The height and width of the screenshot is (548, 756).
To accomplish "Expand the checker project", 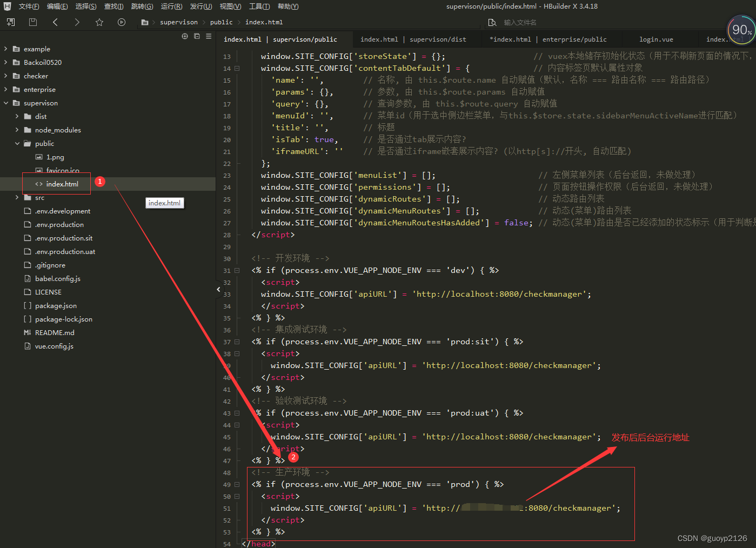I will pos(6,76).
